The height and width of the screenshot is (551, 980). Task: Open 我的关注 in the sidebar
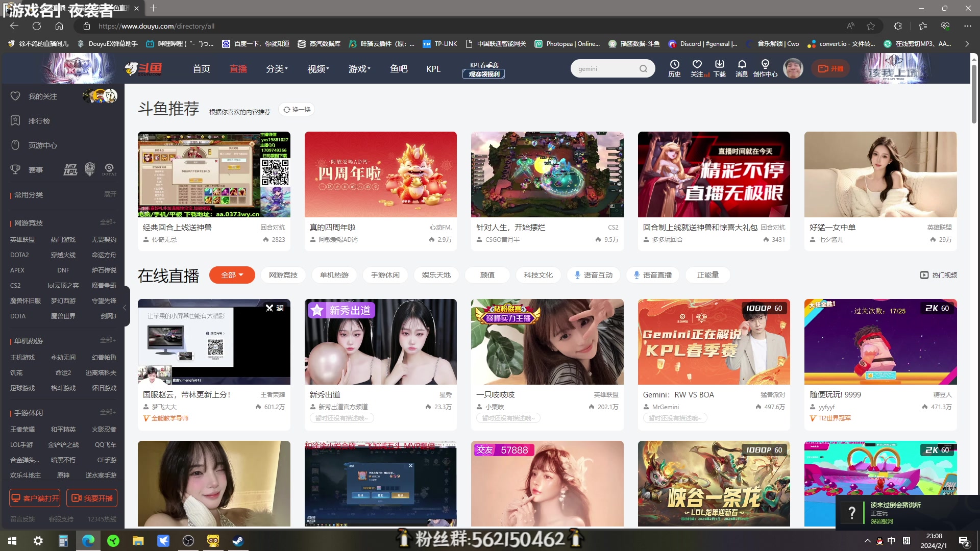pyautogui.click(x=42, y=96)
